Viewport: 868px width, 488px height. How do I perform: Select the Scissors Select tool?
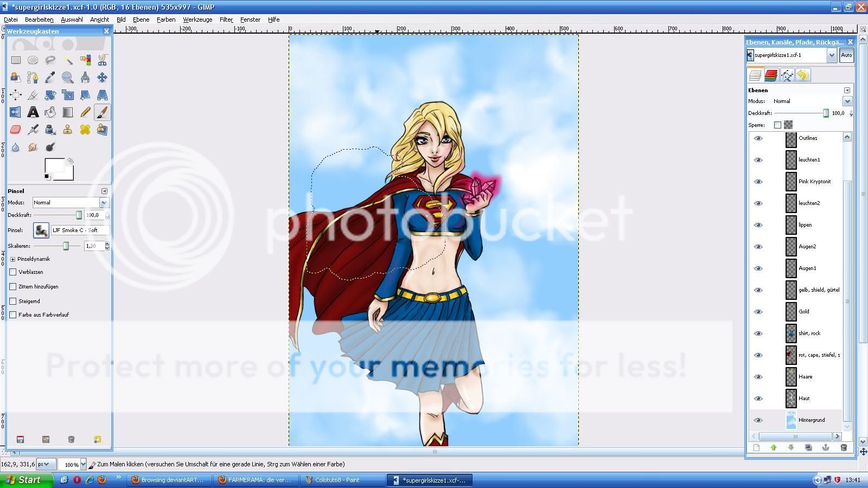[102, 60]
